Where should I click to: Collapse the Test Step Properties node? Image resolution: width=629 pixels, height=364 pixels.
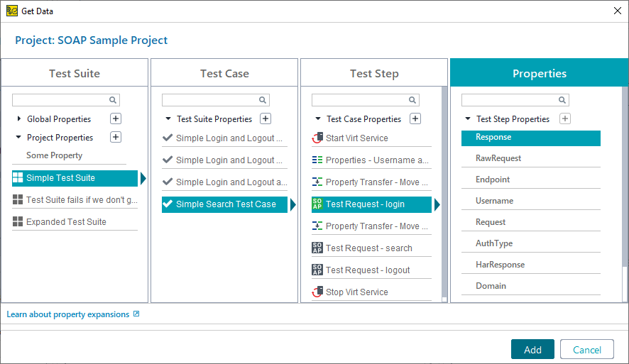pyautogui.click(x=468, y=118)
